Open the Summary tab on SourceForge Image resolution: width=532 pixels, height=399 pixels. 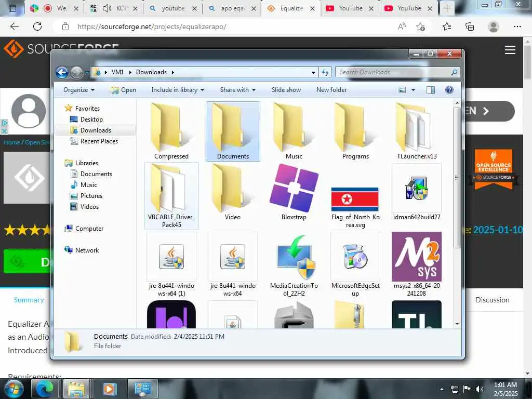coord(29,300)
